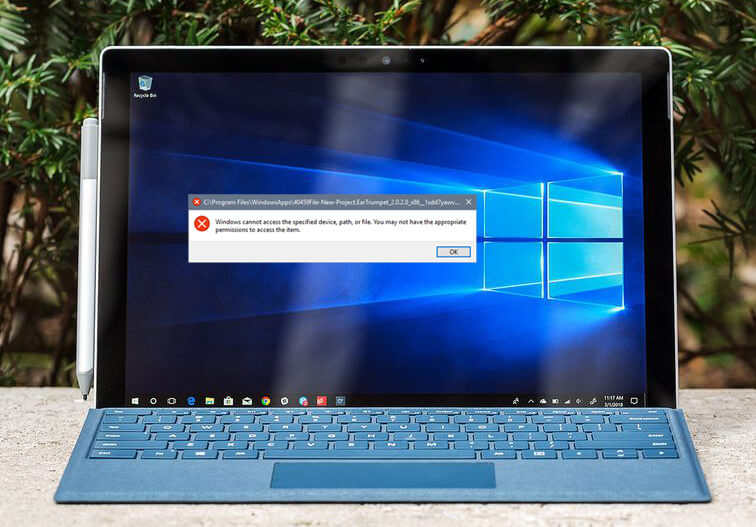Open the Mail app on taskbar
The image size is (756, 527).
(247, 401)
